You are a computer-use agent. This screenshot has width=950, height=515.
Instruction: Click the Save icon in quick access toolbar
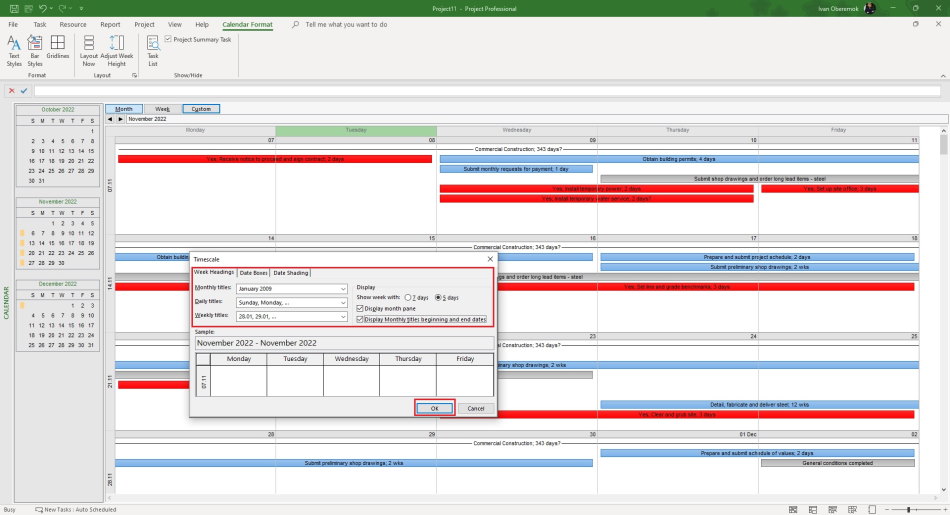(x=13, y=8)
